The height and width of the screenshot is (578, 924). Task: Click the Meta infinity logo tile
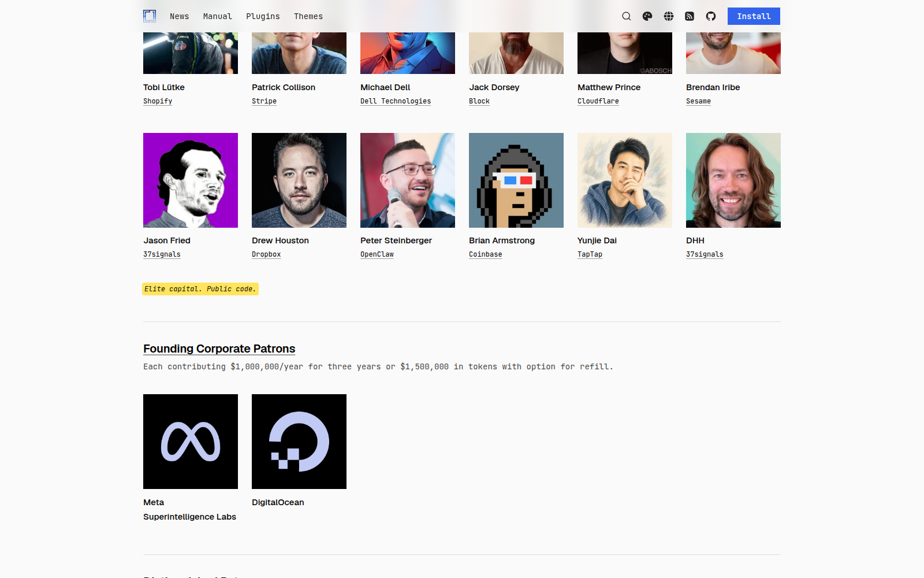click(x=191, y=442)
